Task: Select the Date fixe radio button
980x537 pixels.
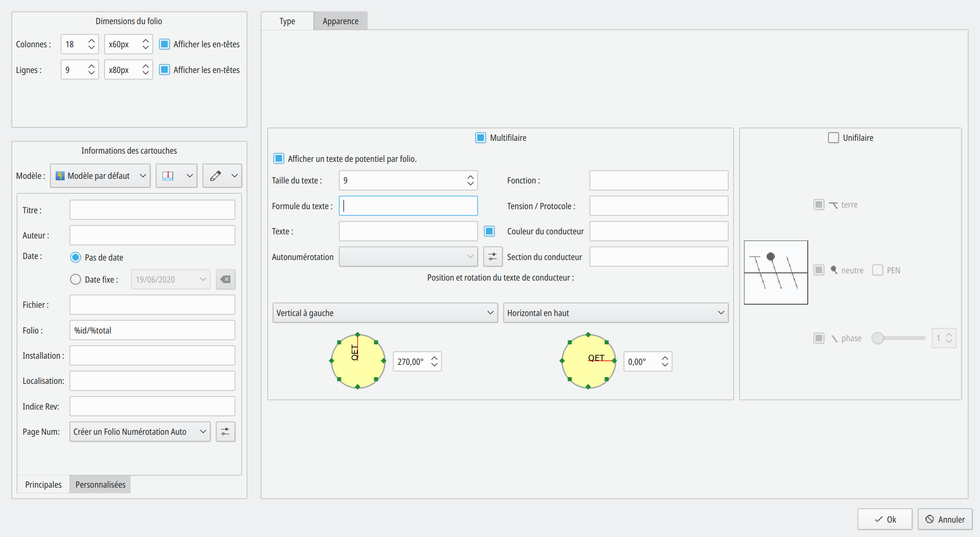Action: coord(76,280)
